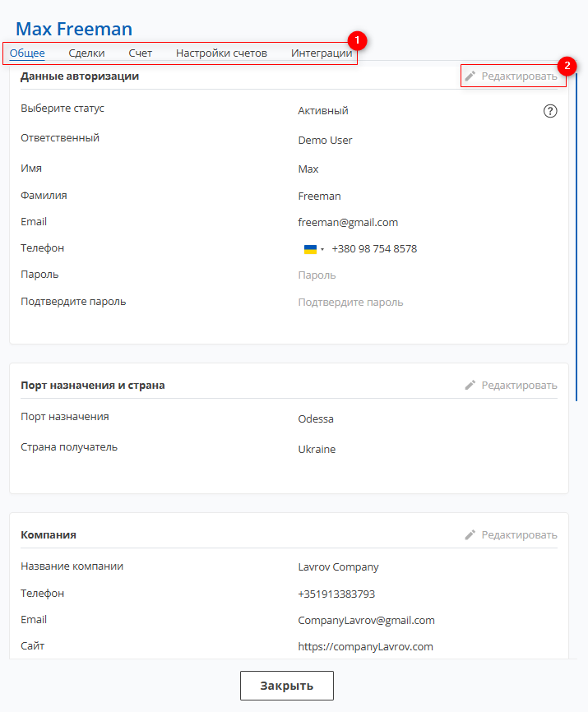The image size is (588, 712).
Task: Click the Закрыть button
Action: 287,686
